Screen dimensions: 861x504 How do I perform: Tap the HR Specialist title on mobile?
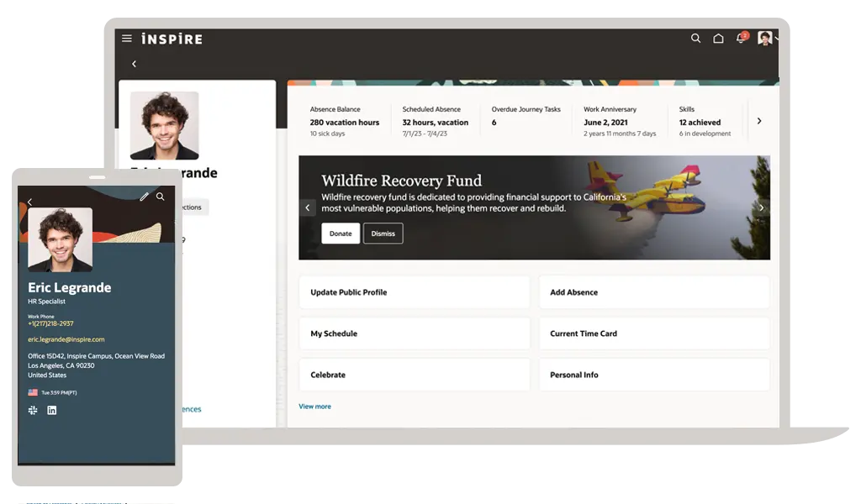[x=47, y=302]
